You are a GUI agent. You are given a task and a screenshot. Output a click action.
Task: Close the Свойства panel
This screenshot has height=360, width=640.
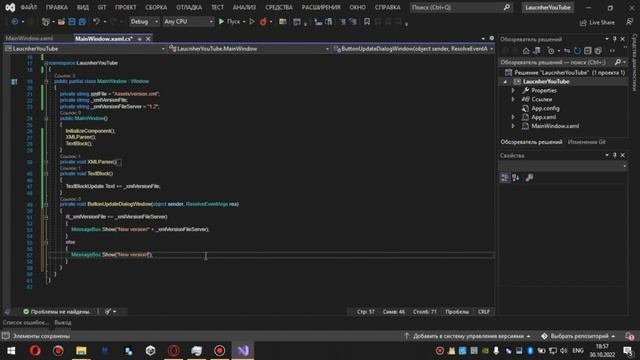pos(623,156)
